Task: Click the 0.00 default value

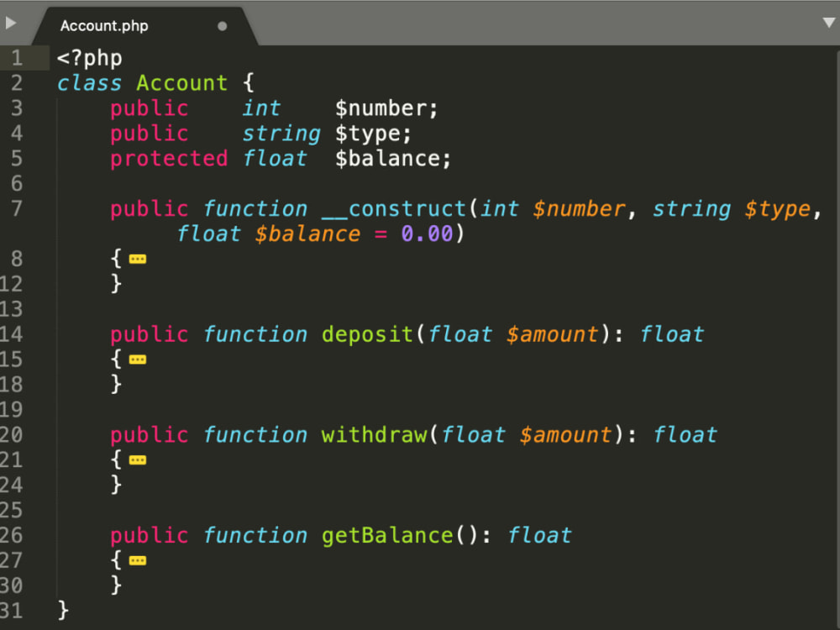Action: (x=427, y=234)
